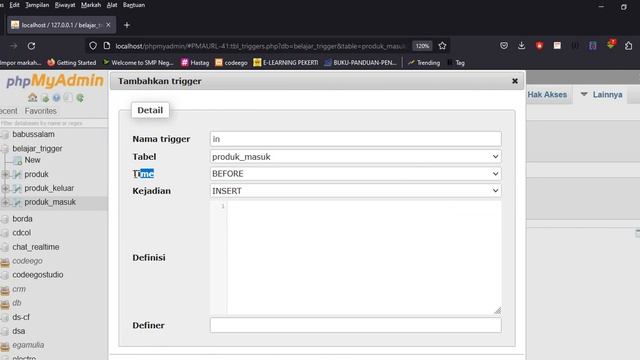The height and width of the screenshot is (360, 640).
Task: Open the Tabel dropdown showing produk_masuk
Action: 356,157
